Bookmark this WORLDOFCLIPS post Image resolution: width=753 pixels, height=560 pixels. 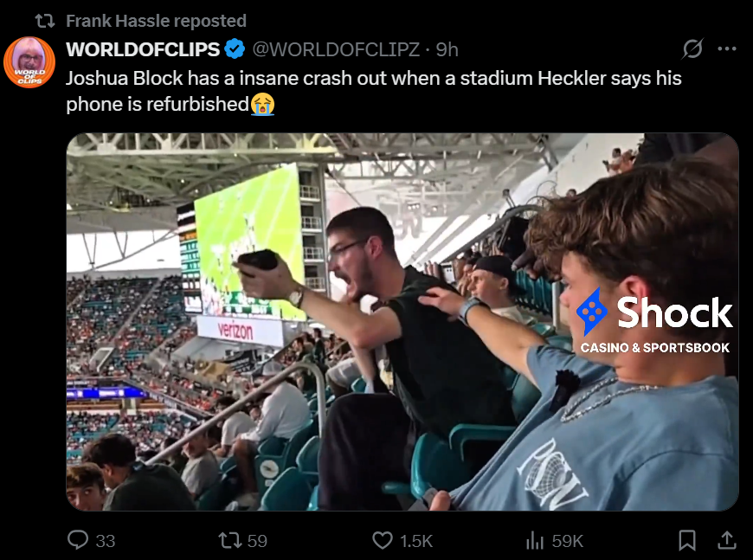[687, 540]
